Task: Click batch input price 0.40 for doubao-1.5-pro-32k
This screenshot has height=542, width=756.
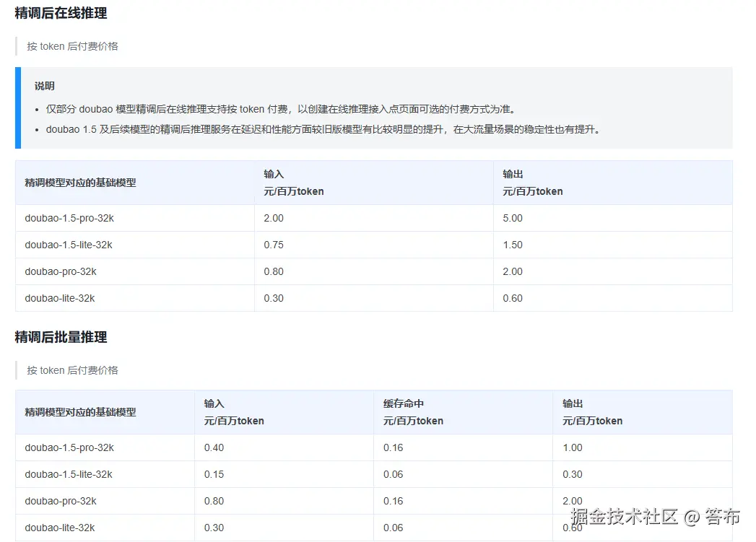Action: (x=214, y=447)
